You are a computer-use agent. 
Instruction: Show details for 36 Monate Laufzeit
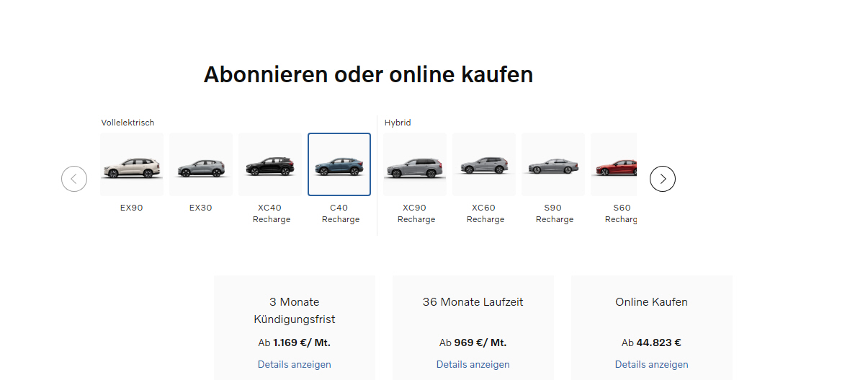coord(473,365)
